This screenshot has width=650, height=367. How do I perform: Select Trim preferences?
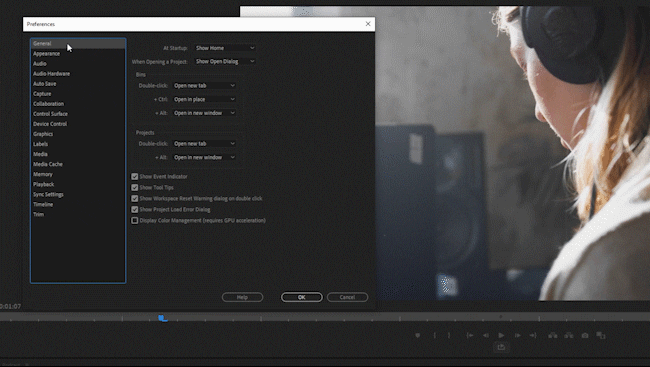tap(78, 214)
